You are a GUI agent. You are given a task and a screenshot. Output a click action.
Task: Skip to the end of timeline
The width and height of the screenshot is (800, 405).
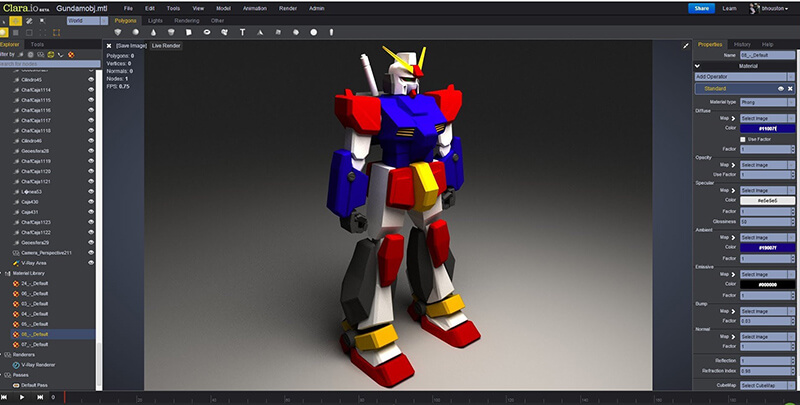pyautogui.click(x=40, y=397)
